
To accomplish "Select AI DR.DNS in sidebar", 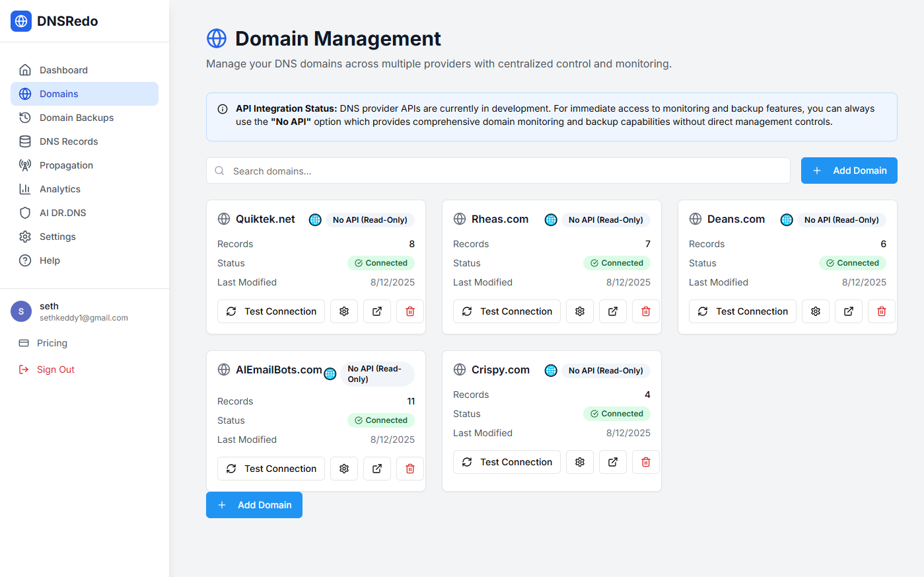I will [x=63, y=213].
